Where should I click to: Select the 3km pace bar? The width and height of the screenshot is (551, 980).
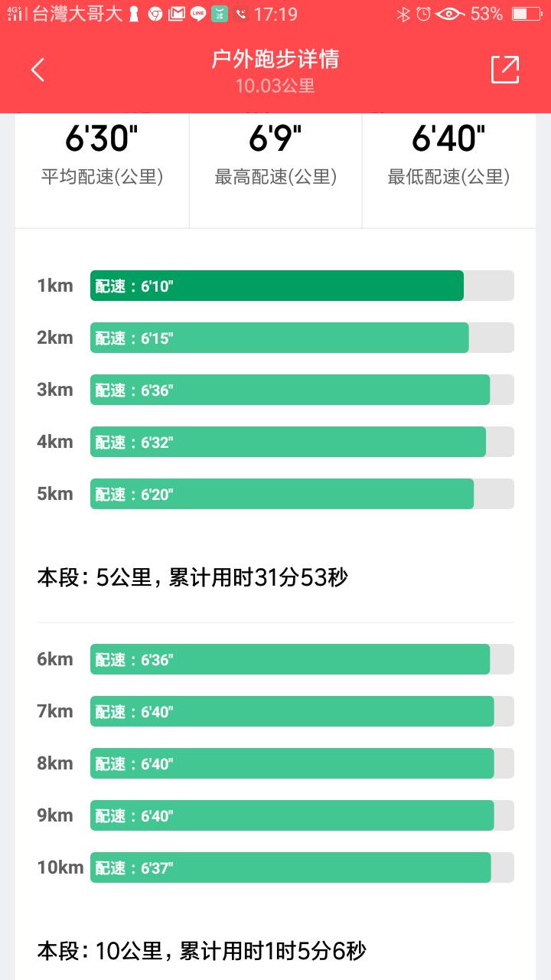(x=290, y=390)
